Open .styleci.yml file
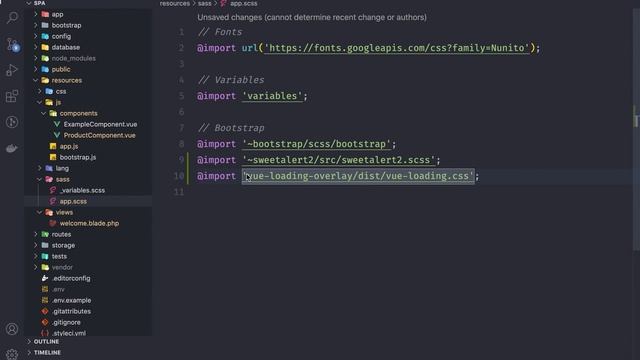Image resolution: width=640 pixels, height=360 pixels. point(69,333)
